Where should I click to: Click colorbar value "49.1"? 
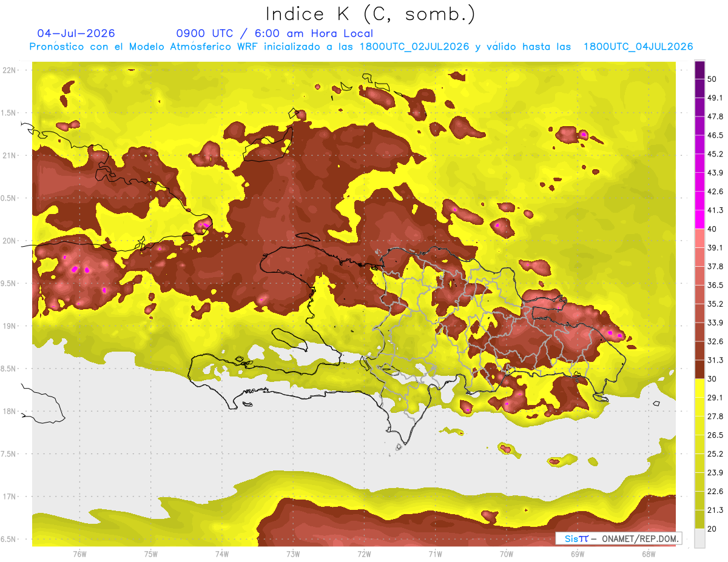(715, 98)
